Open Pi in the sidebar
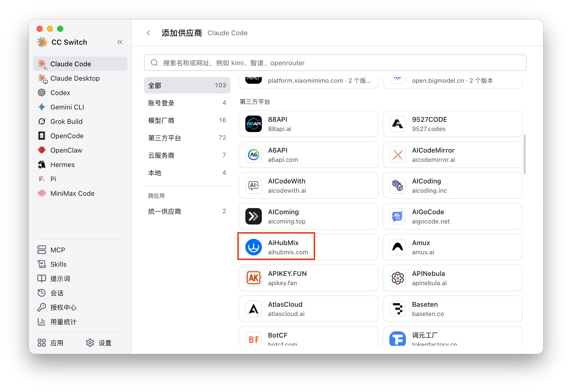Viewport: 572px width, 392px height. 80,179
